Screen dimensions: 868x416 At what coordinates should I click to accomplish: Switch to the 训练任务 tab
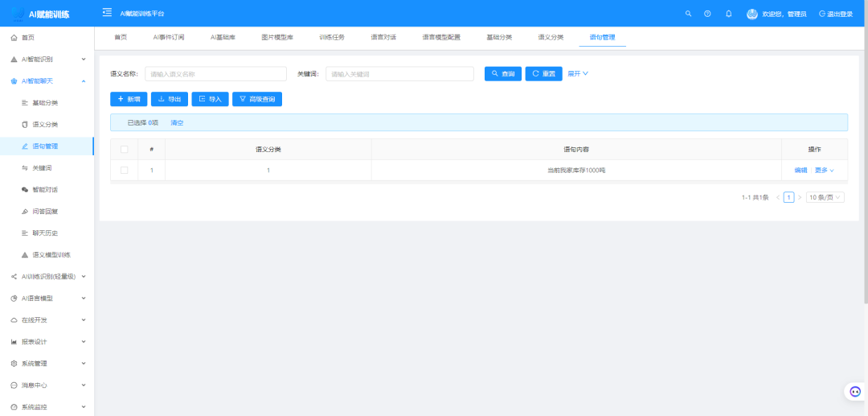(x=331, y=37)
